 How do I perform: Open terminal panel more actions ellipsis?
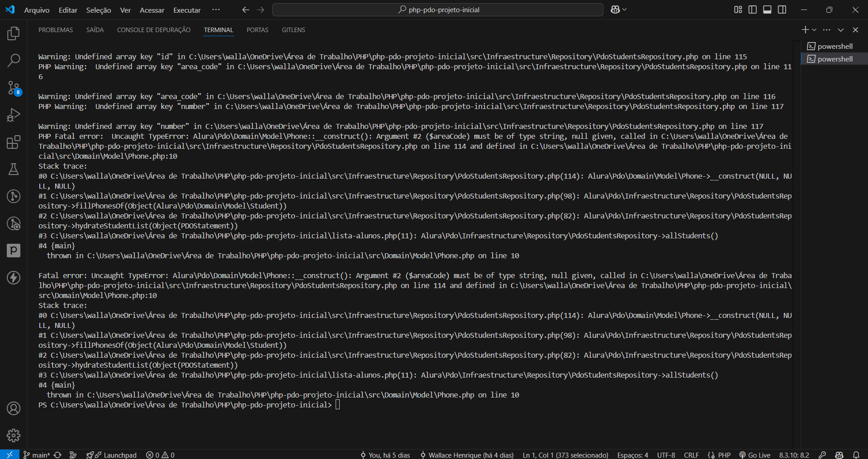tap(827, 30)
